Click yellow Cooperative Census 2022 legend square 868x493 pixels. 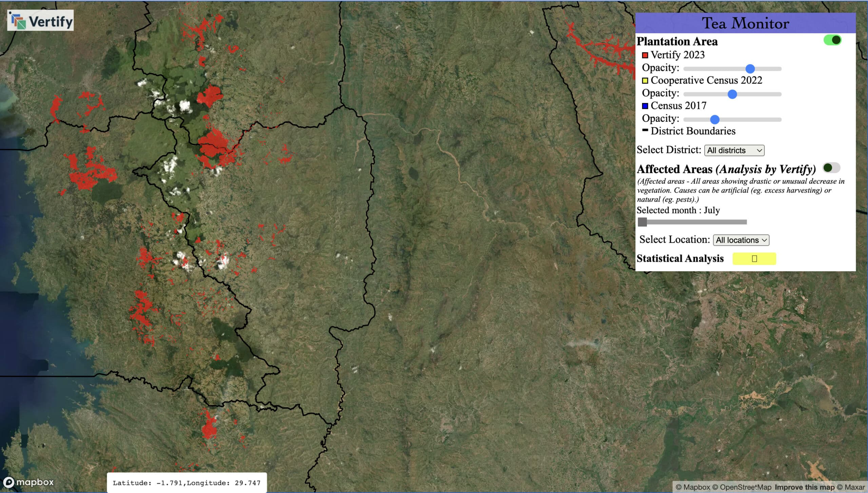pyautogui.click(x=645, y=80)
